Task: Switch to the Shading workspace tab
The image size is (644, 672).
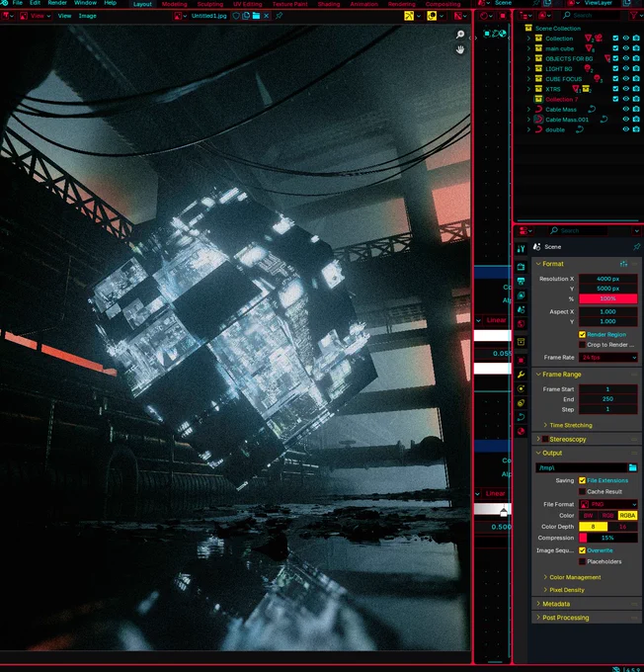Action: (x=329, y=4)
